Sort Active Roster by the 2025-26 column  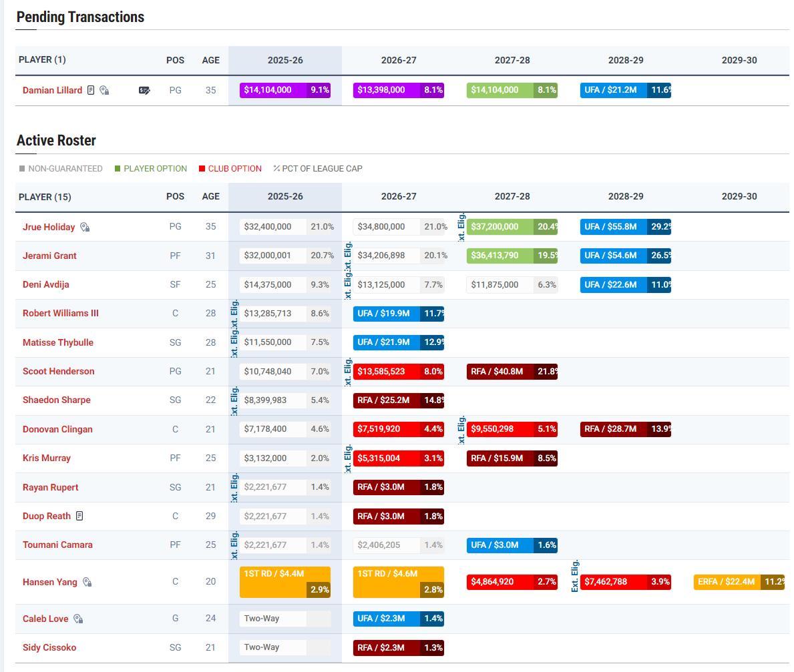click(285, 197)
